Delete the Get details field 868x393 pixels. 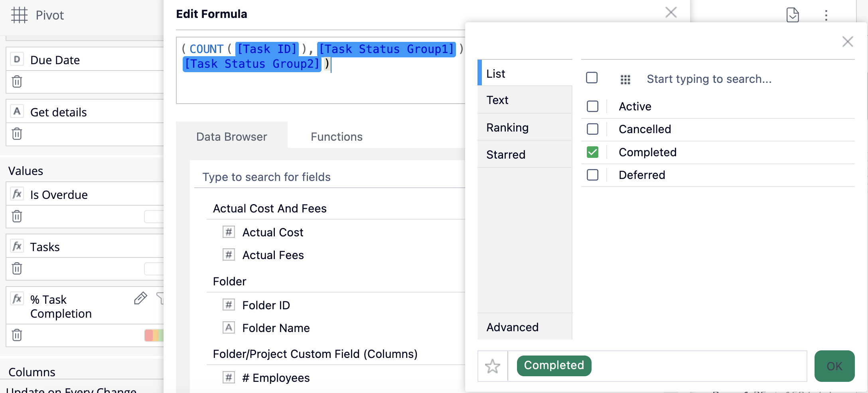pos(17,134)
